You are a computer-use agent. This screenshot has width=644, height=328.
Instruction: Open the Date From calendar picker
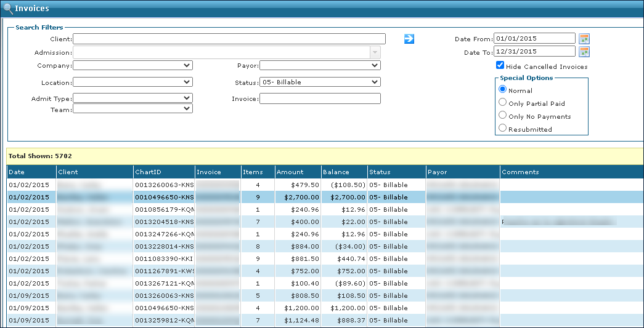coord(584,39)
